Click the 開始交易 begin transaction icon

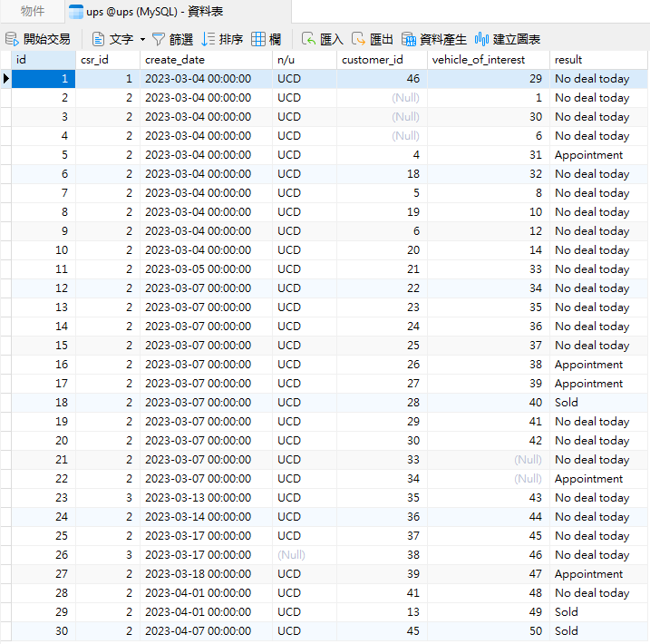pos(12,39)
